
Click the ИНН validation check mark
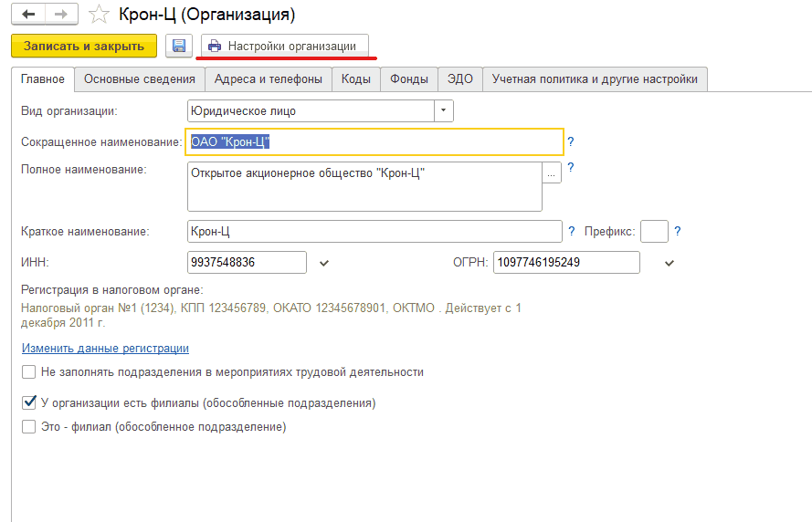[x=324, y=264]
